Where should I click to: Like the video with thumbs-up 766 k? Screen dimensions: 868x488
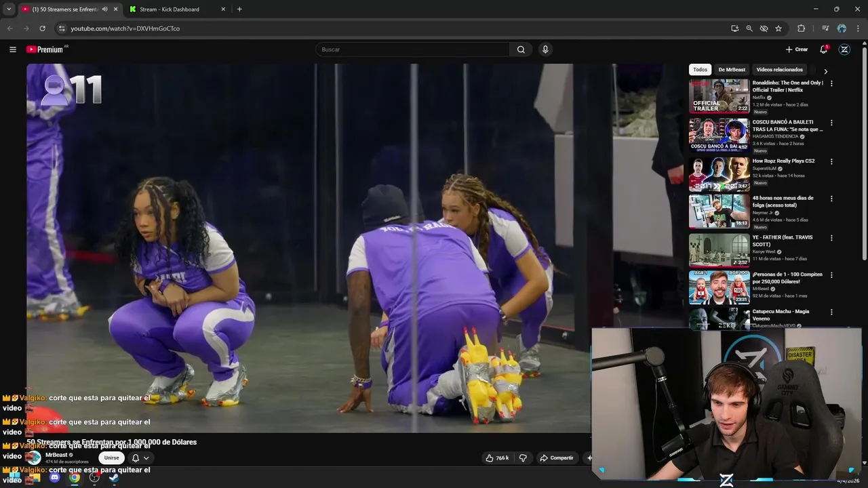click(497, 458)
